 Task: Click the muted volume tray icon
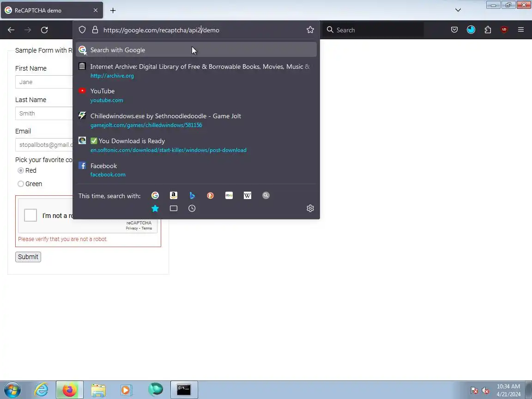click(485, 391)
